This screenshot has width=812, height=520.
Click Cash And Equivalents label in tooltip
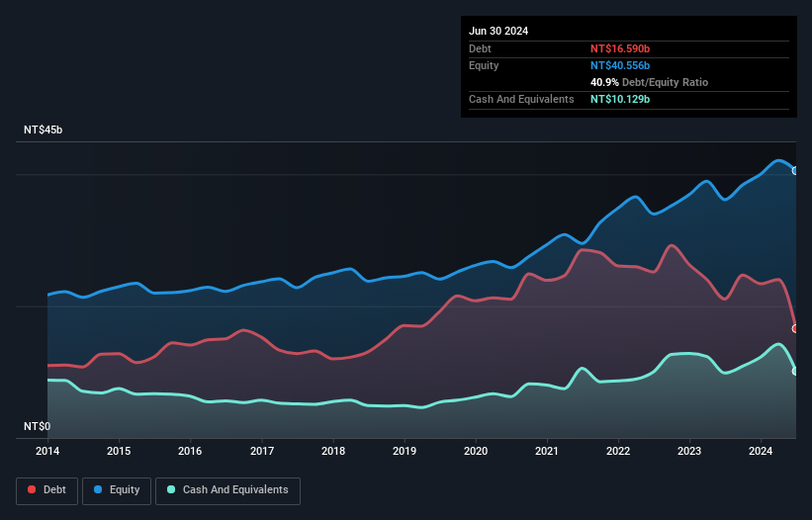(521, 99)
